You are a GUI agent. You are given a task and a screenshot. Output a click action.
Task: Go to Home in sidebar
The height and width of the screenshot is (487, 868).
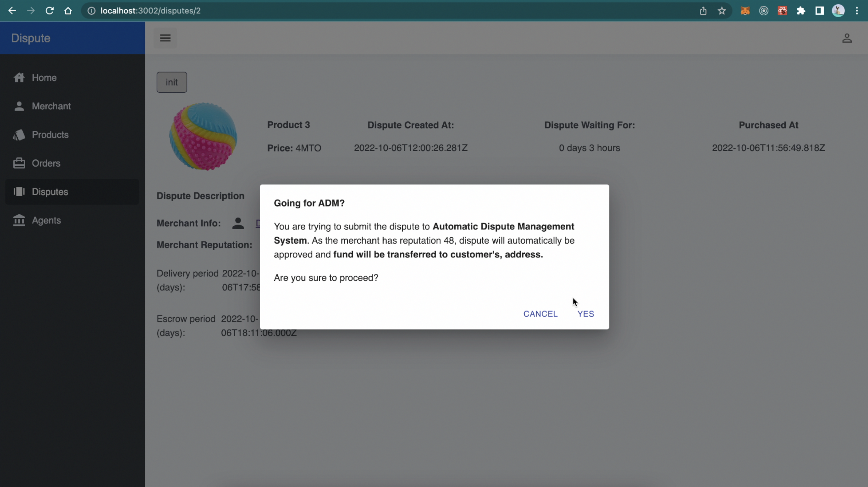point(44,77)
